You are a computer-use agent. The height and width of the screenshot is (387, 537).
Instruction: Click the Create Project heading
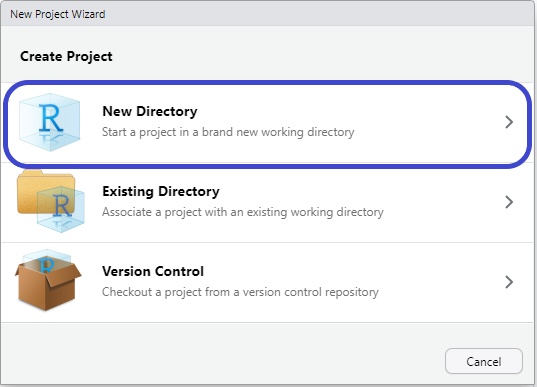point(66,56)
